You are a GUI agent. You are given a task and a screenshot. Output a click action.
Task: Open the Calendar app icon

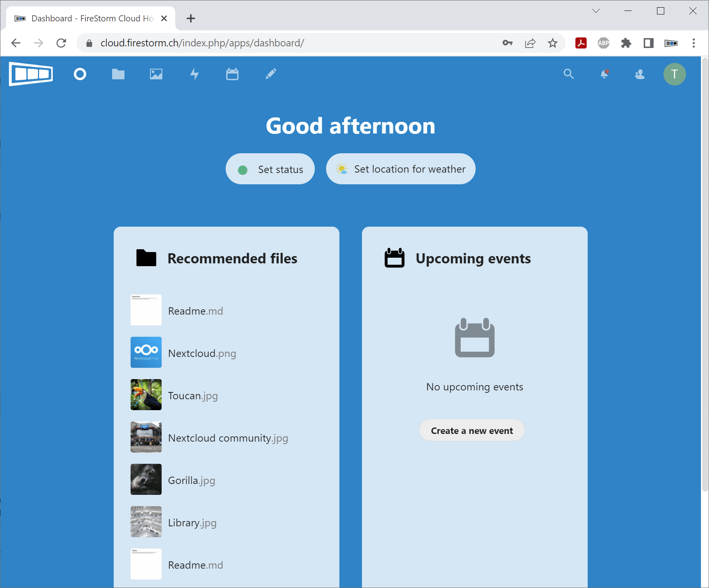coord(232,74)
